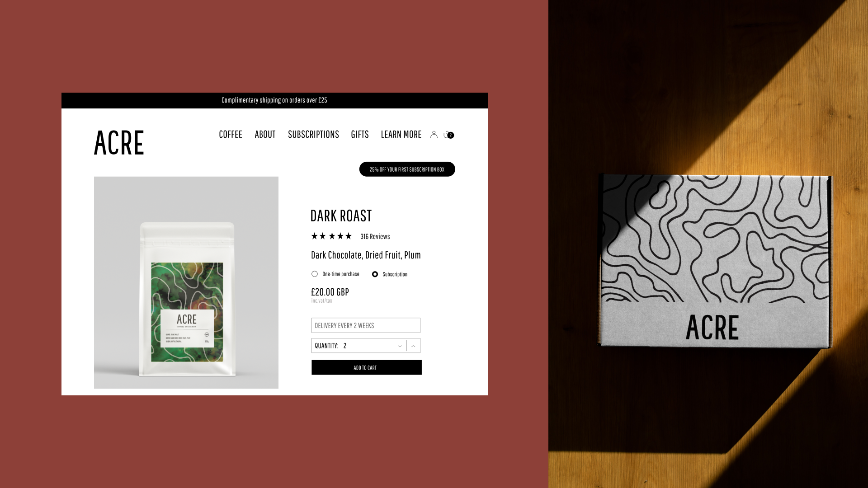Open SUBSCRIPTIONS in navigation
Viewport: 868px width, 488px height.
point(313,134)
